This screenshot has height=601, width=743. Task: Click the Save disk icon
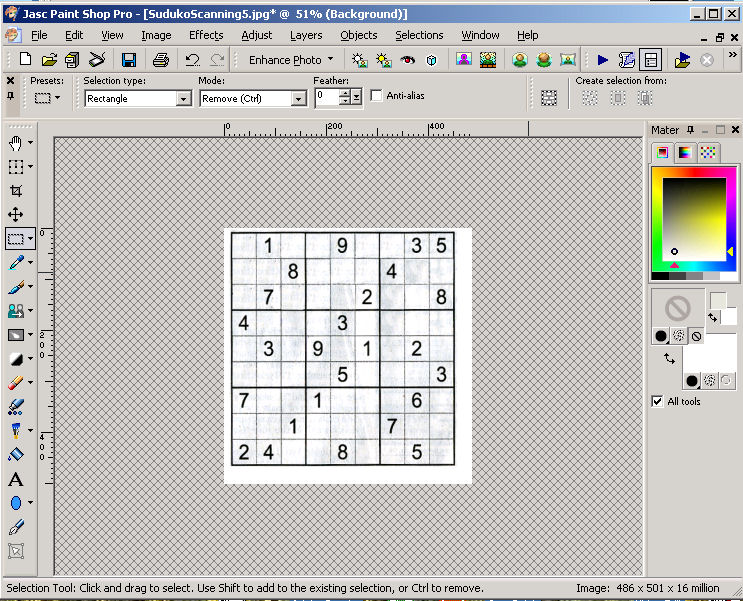coord(129,60)
